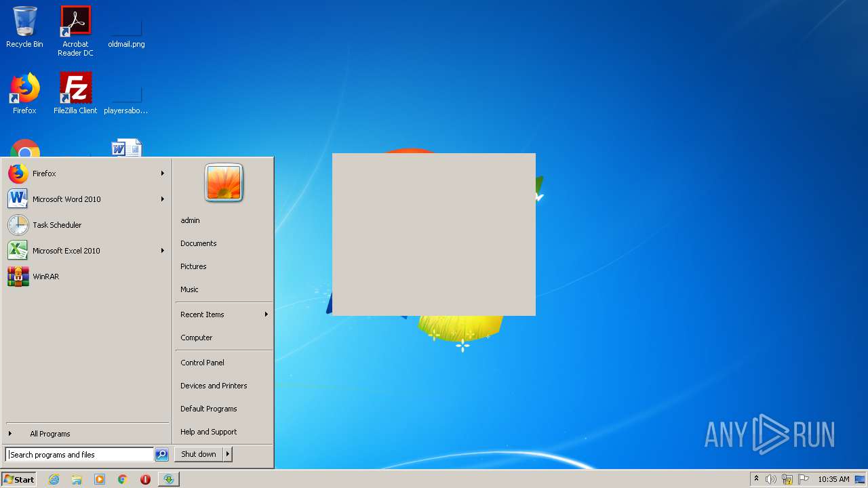The image size is (868, 488).
Task: Click the 10:35 AM clock
Action: 833,479
